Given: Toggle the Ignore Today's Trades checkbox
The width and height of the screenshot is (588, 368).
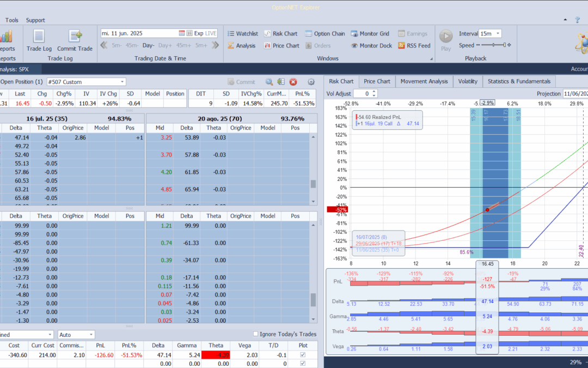Looking at the screenshot, I should [255, 334].
